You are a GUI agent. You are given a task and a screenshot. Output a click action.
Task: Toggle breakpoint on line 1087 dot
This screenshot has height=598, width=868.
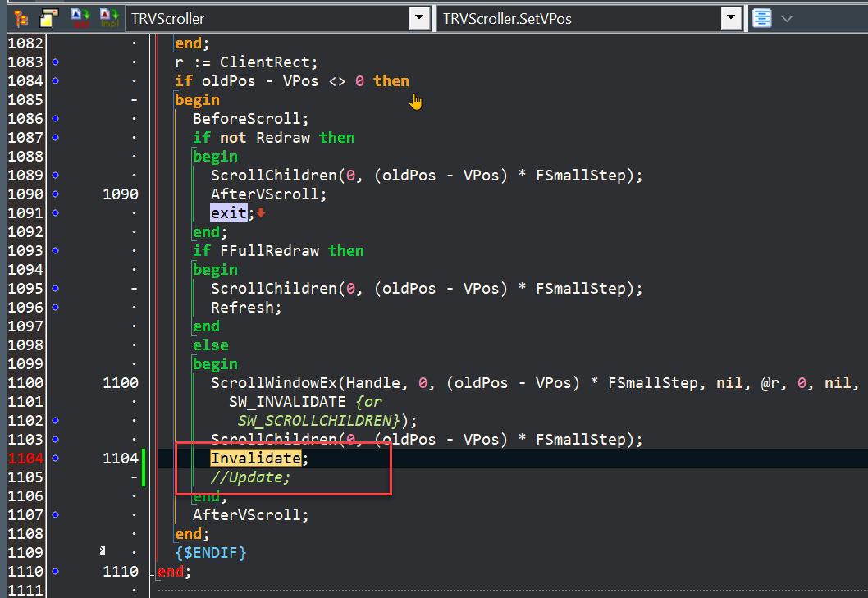pyautogui.click(x=55, y=137)
